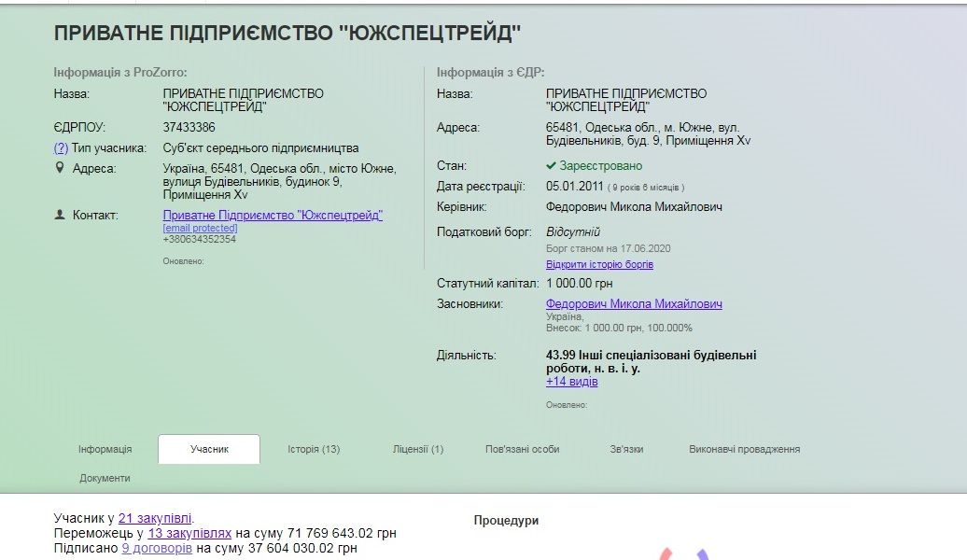
Task: Open the (?) help next to Тип учасника
Action: tap(61, 147)
